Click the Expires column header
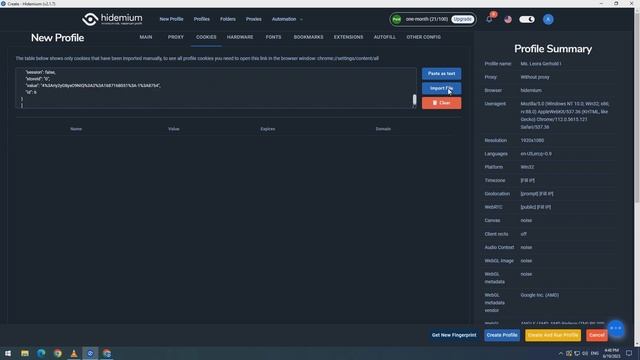Screen dimensions: 640x360 (268, 129)
